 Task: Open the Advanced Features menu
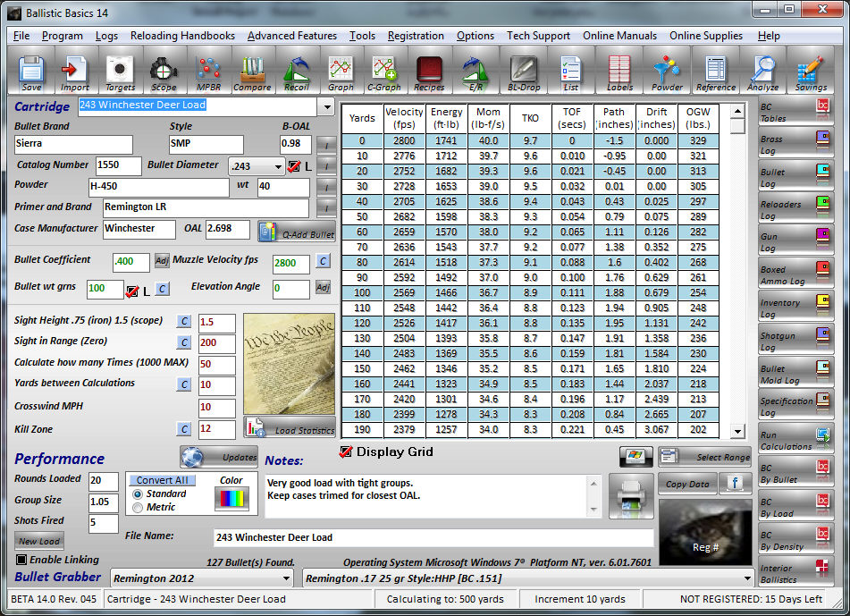(x=291, y=36)
